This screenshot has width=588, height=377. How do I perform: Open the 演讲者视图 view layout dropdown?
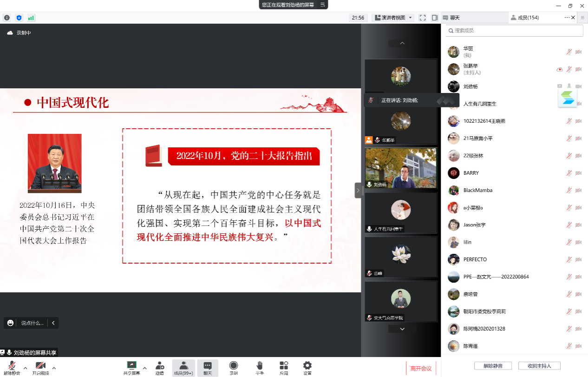tap(393, 18)
